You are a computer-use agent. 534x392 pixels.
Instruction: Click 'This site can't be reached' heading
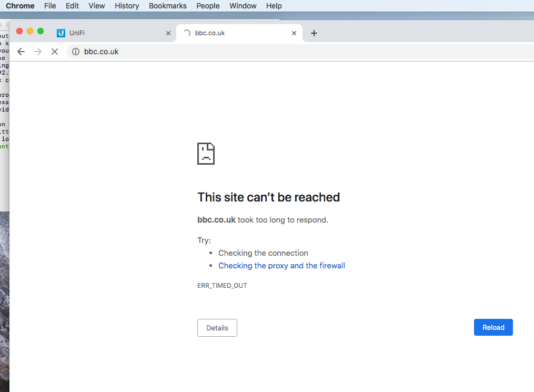pyautogui.click(x=269, y=197)
